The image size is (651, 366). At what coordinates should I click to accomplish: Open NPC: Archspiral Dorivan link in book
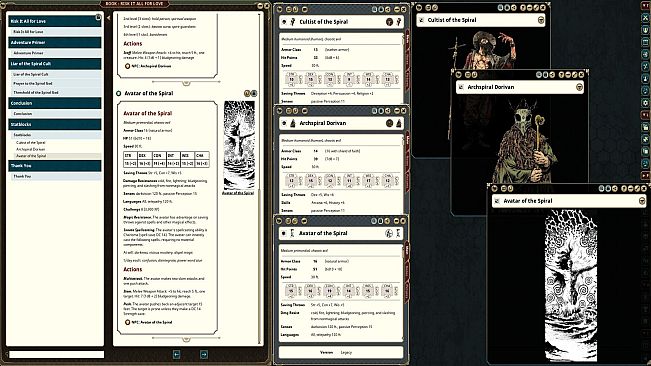tap(152, 66)
